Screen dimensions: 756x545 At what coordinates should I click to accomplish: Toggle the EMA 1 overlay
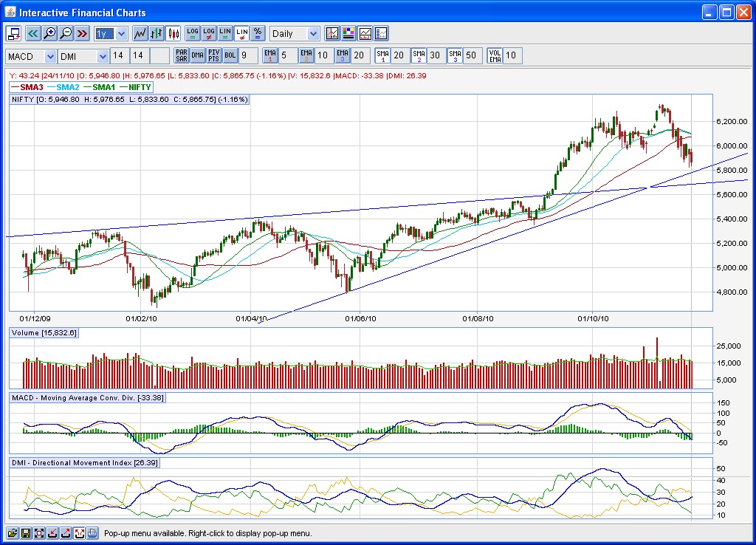pos(270,55)
